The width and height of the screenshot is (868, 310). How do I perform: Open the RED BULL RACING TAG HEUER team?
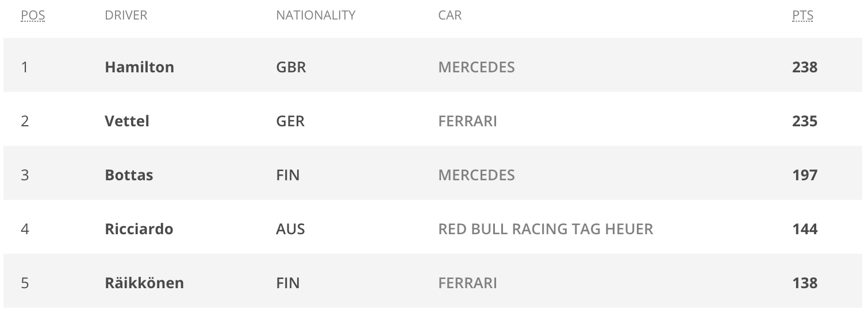[x=546, y=229]
